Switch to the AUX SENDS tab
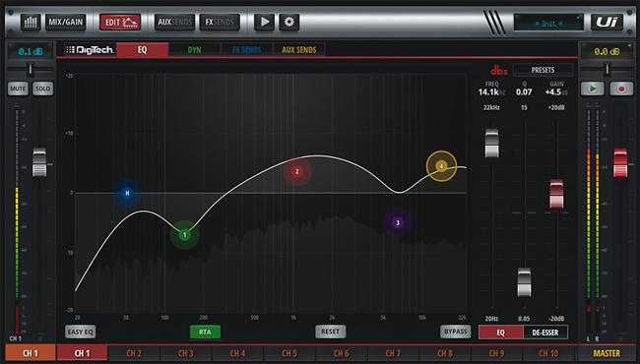Screen dimensions: 640x364 pyautogui.click(x=298, y=50)
